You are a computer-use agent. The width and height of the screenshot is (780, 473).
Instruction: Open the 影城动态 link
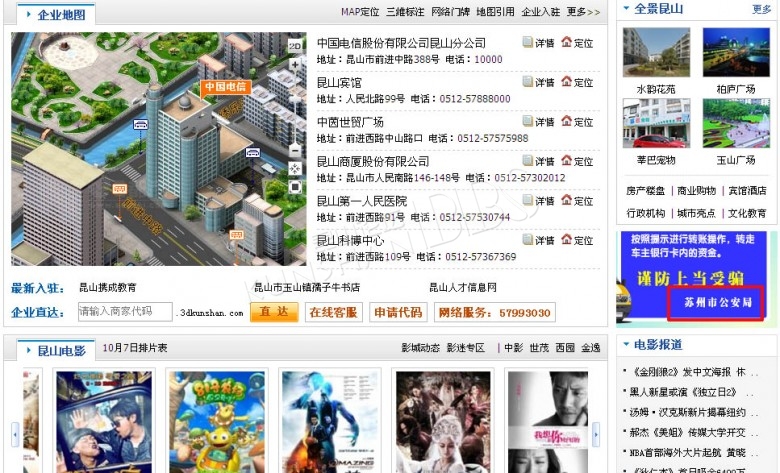tap(420, 348)
